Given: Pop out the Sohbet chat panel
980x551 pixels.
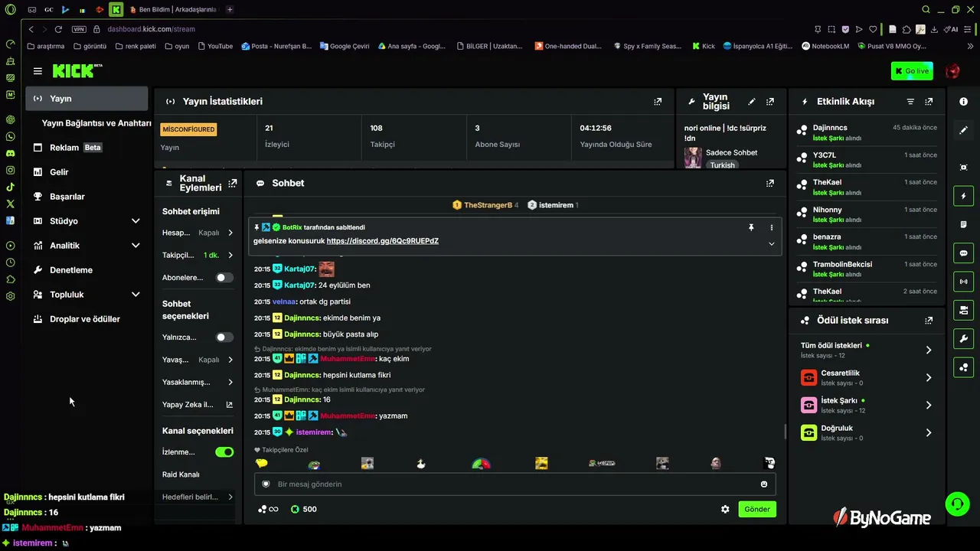Looking at the screenshot, I should [x=770, y=183].
